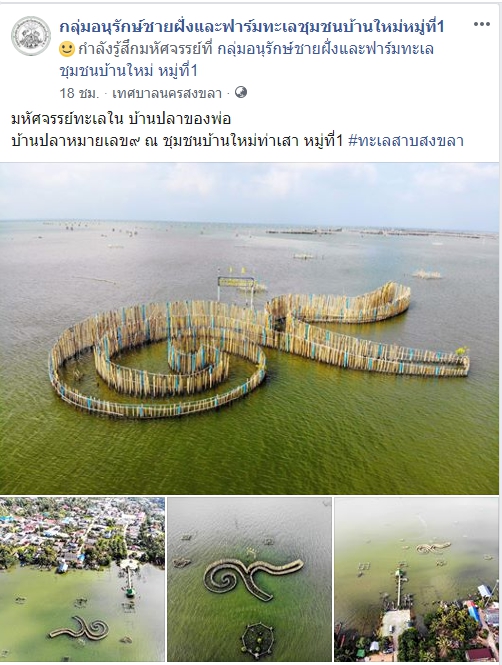Click the tagged page link after กำลังรู้สึกมหัศจรรย์ที่
The image size is (502, 665).
coord(326,49)
